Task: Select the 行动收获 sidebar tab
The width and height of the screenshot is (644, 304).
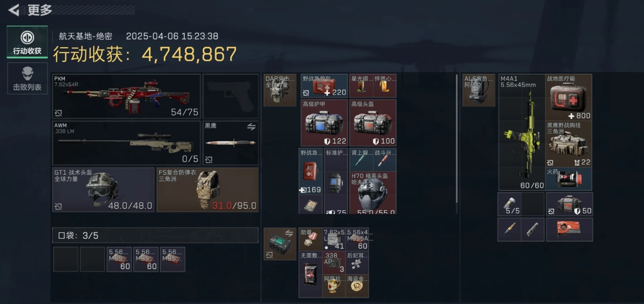Action: [27, 42]
